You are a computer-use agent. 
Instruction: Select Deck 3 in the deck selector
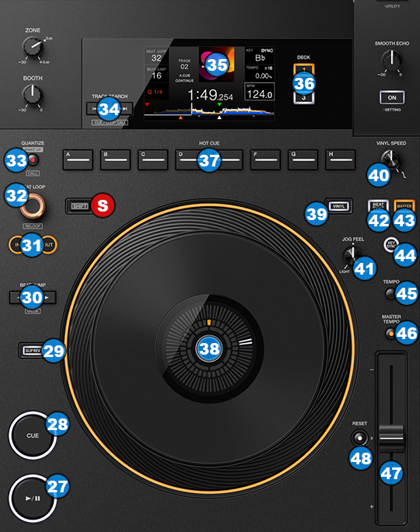tap(303, 98)
